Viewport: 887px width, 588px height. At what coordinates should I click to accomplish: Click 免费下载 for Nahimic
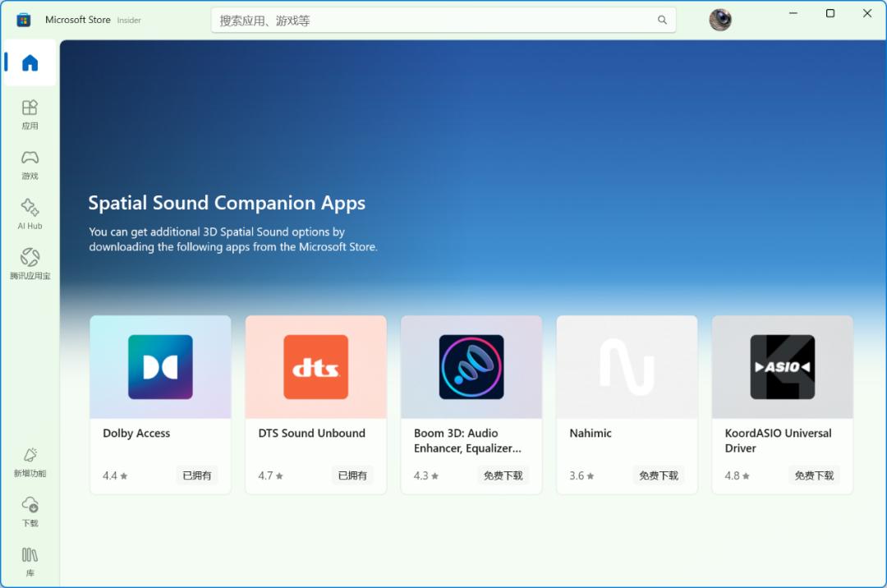point(659,475)
